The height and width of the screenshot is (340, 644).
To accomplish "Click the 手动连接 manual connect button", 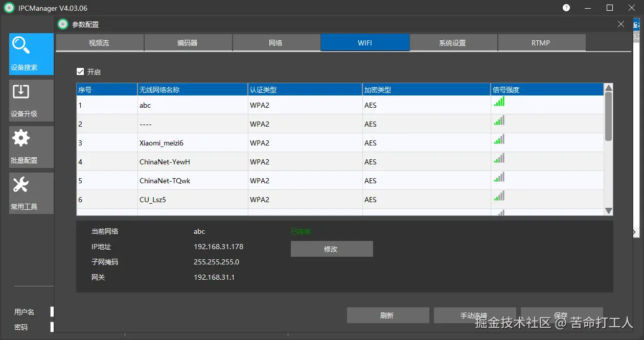I will [x=475, y=315].
